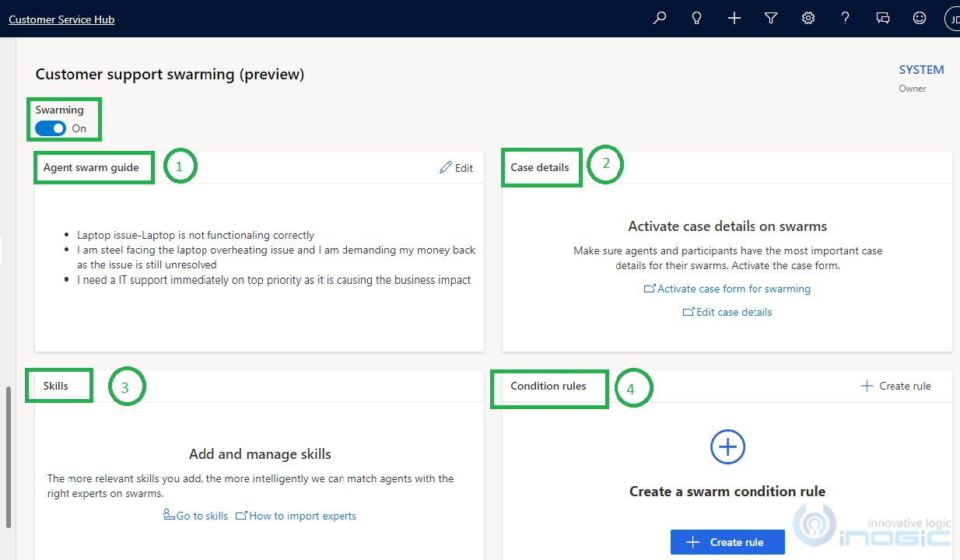Open the advanced find filter icon
The height and width of the screenshot is (560, 960).
tap(771, 18)
